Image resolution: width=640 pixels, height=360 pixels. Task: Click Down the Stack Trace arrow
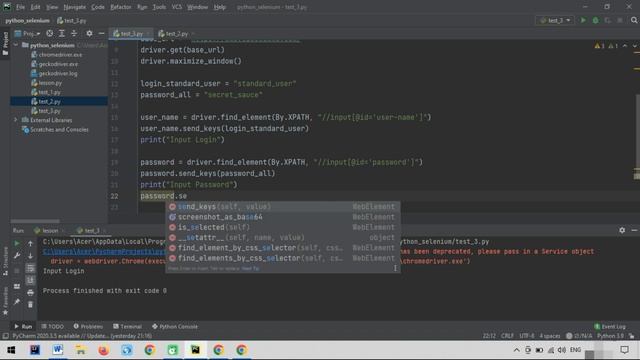pos(30,256)
